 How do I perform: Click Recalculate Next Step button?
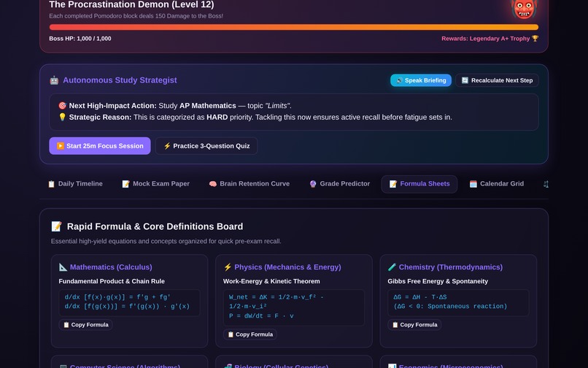497,80
